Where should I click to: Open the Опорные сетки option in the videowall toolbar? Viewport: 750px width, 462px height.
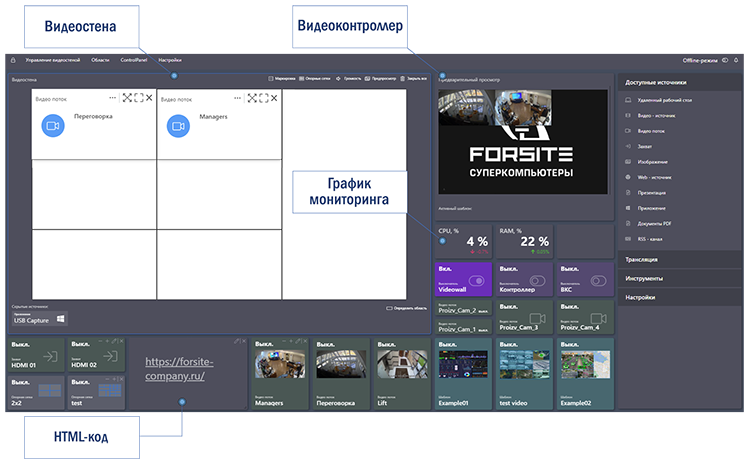[x=315, y=78]
